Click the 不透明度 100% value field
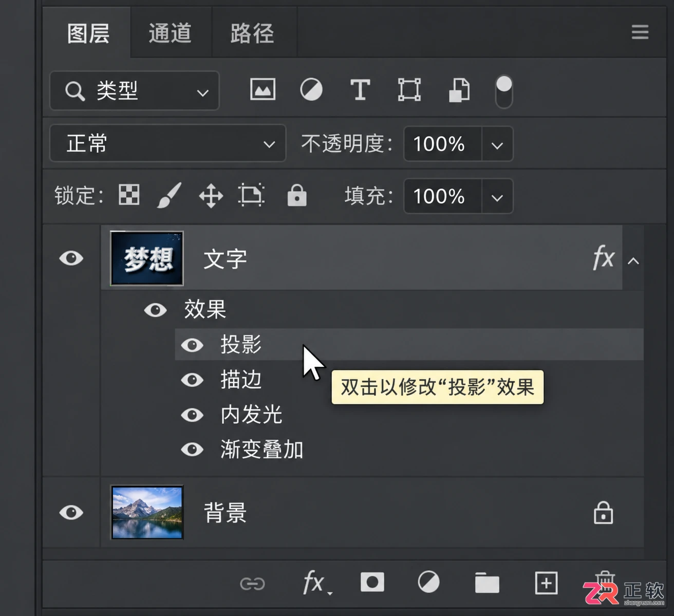This screenshot has width=674, height=616. (x=443, y=144)
